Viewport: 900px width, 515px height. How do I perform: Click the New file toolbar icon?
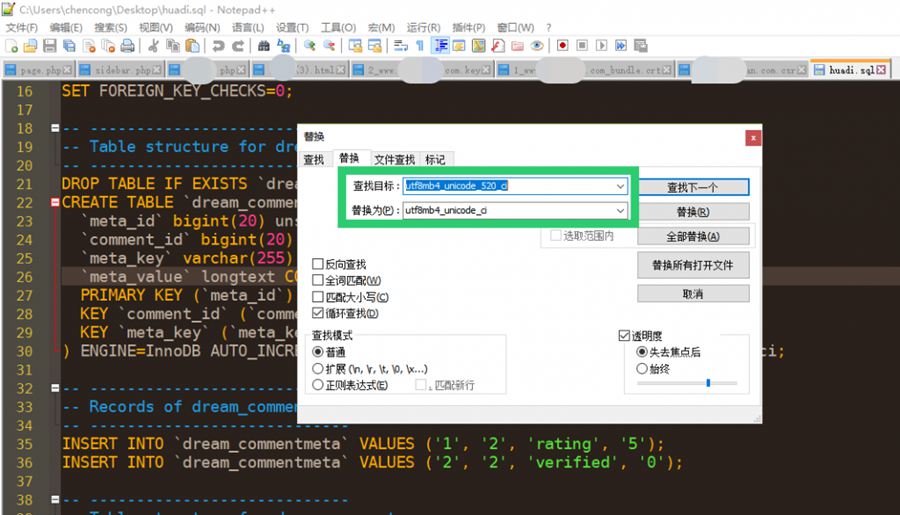tap(11, 46)
